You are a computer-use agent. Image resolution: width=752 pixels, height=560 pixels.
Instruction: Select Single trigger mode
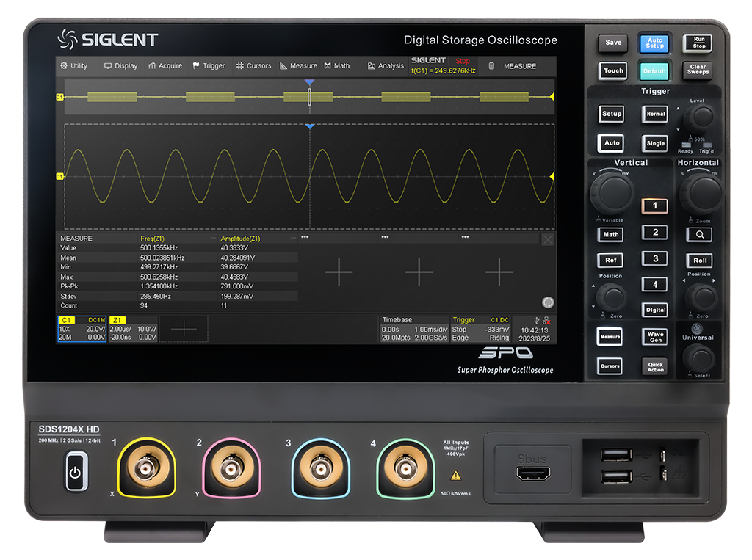(655, 143)
